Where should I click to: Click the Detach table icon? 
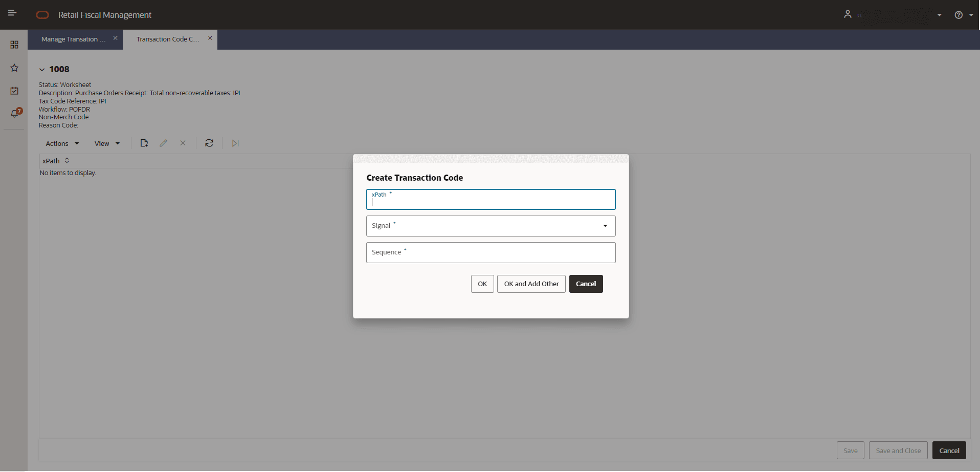235,143
